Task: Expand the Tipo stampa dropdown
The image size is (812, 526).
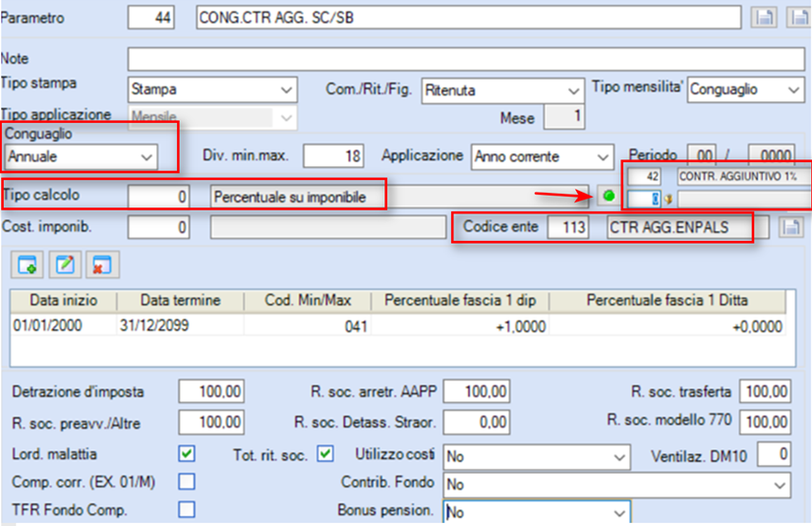Action: (x=212, y=89)
